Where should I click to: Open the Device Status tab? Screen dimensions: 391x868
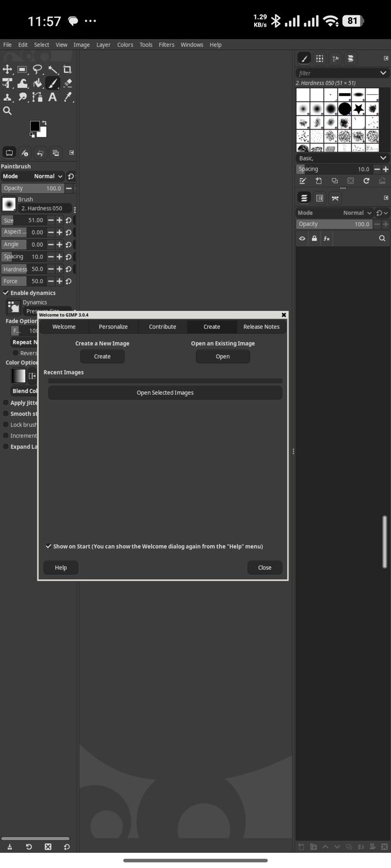[x=24, y=153]
